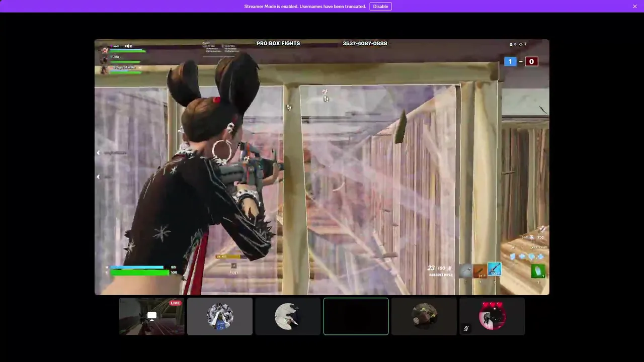
Task: Select the orange shotgun inventory slot
Action: 480,270
